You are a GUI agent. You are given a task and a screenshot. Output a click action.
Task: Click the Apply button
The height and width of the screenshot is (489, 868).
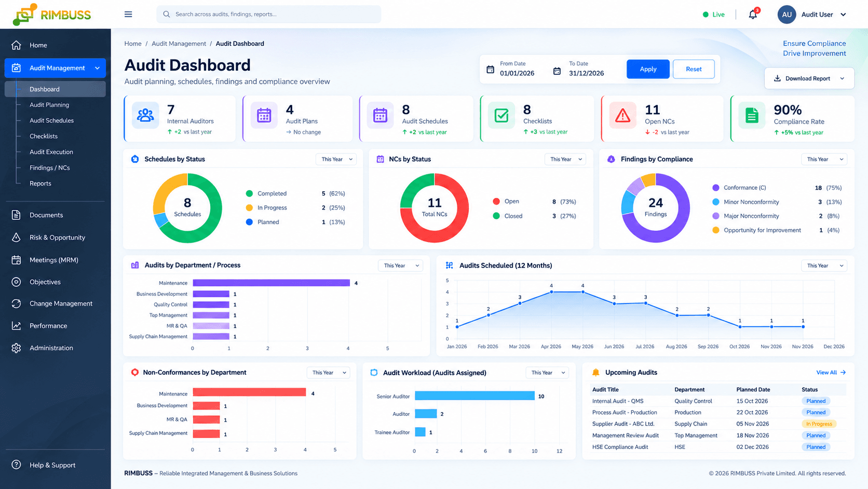click(648, 69)
